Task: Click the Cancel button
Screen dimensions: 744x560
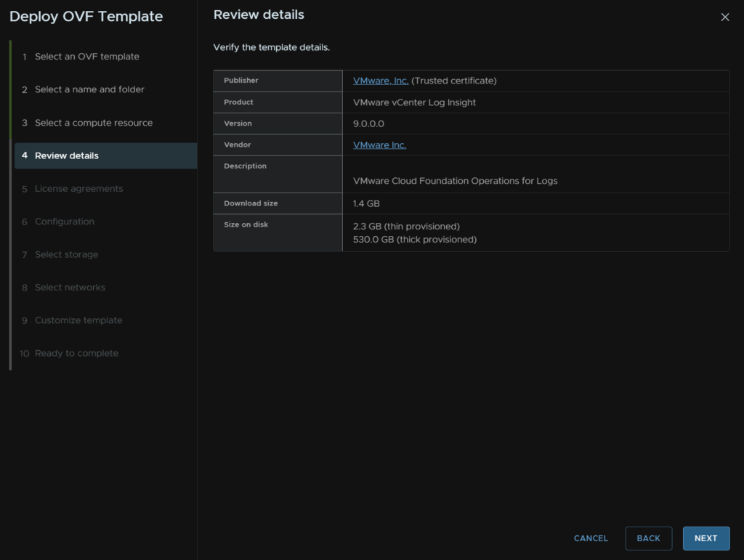Action: [x=591, y=538]
